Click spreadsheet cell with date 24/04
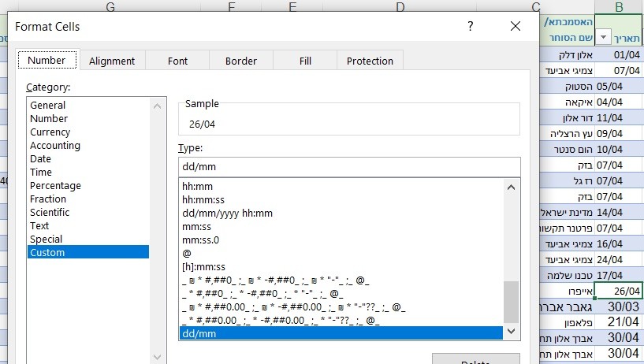 pos(619,259)
